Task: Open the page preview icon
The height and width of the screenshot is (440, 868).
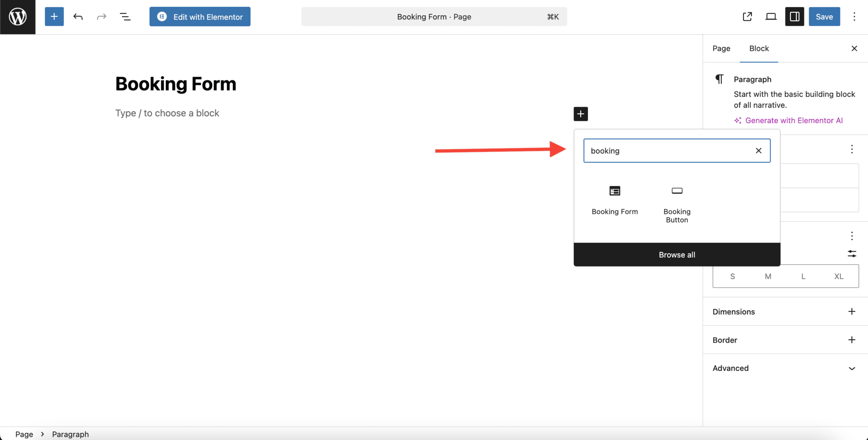Action: coord(771,17)
